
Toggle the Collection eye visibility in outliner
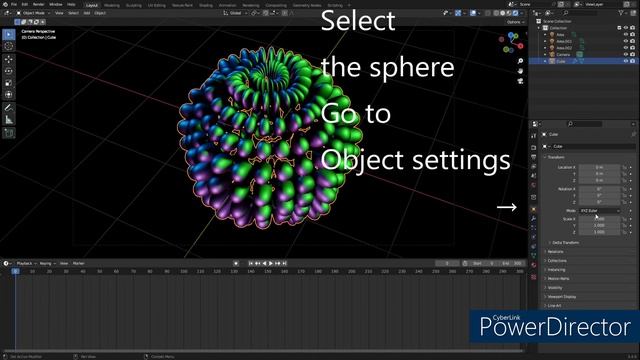coord(626,28)
